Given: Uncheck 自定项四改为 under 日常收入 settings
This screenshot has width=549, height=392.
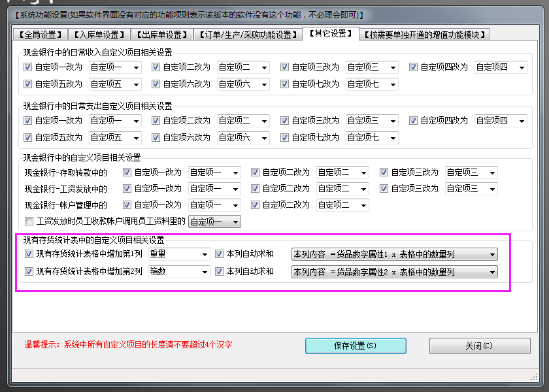Looking at the screenshot, I should coord(414,67).
